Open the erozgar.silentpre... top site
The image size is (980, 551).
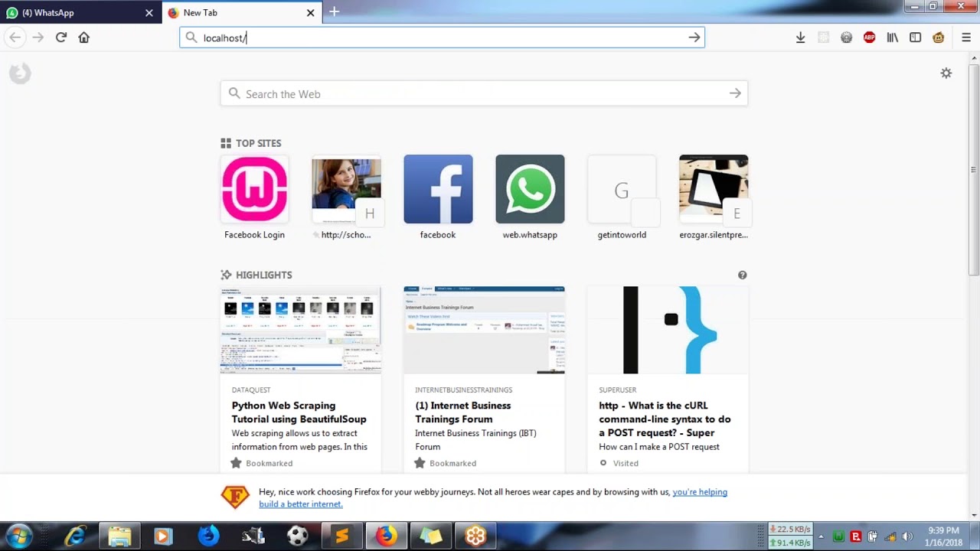click(714, 197)
